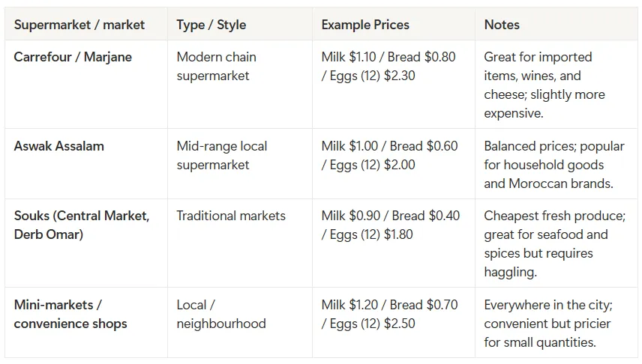This screenshot has height=364, width=642.
Task: Select the 'Balanced prices' note cell
Action: 554,165
